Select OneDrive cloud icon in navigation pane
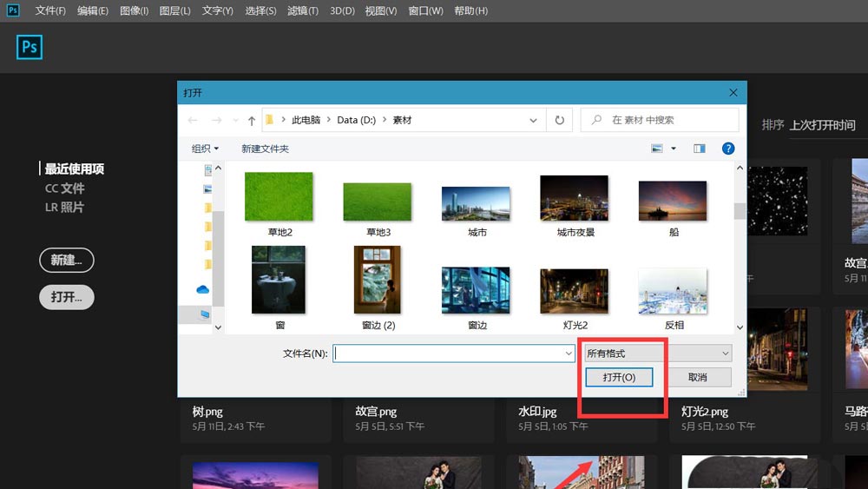Image resolution: width=868 pixels, height=489 pixels. pos(202,289)
